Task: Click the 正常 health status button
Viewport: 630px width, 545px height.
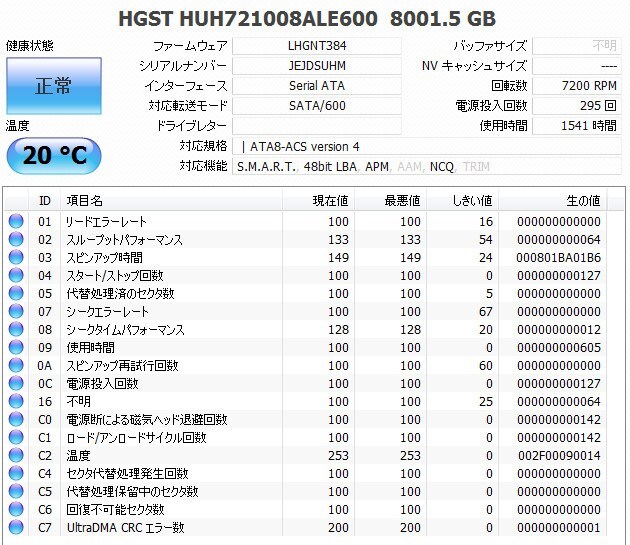Action: pyautogui.click(x=54, y=86)
